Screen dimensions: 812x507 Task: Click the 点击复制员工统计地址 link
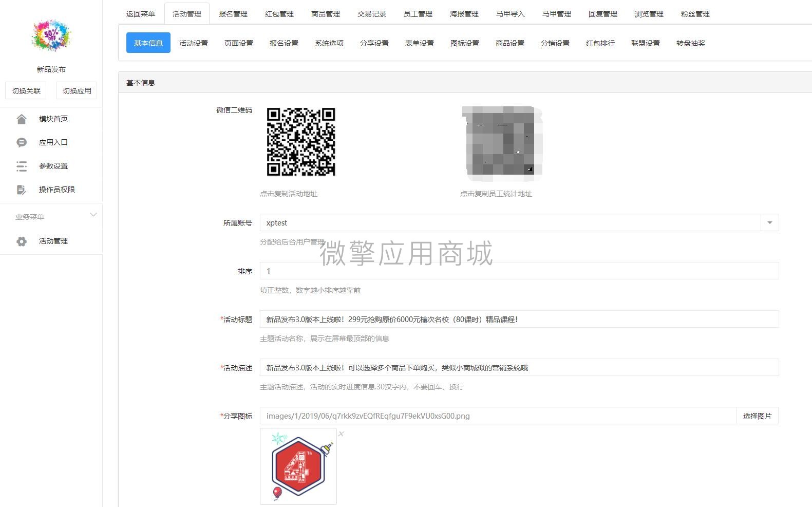(496, 194)
